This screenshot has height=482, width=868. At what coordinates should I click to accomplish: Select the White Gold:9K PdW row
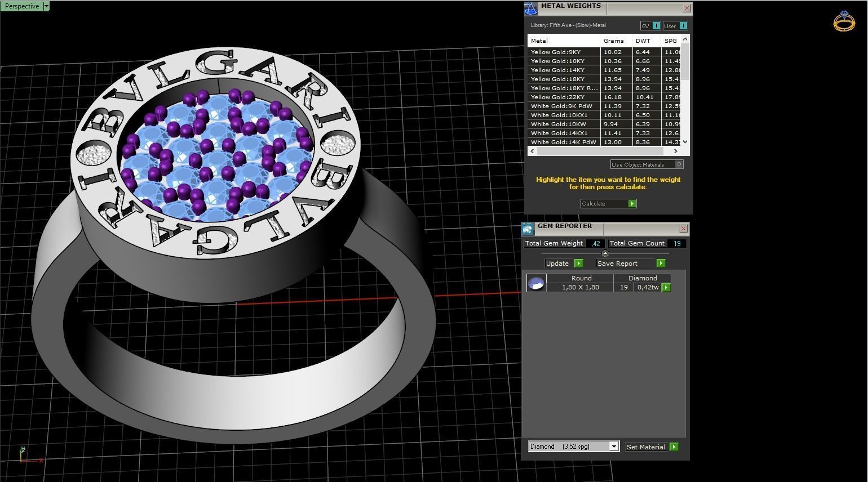click(x=604, y=106)
